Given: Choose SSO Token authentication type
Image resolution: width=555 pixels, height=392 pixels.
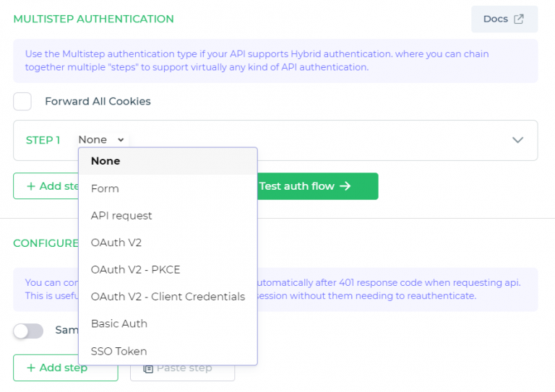Looking at the screenshot, I should click(119, 352).
